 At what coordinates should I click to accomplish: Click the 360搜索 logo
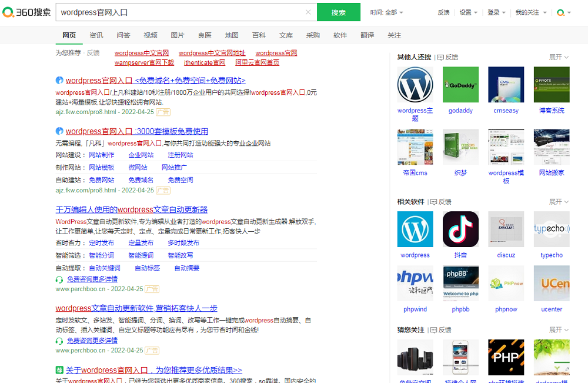(26, 12)
